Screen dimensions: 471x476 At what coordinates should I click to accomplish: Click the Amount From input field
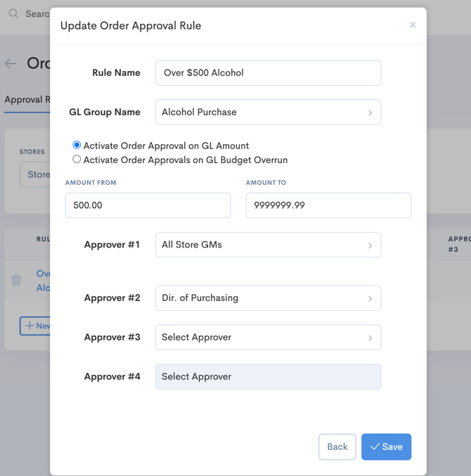[x=148, y=205]
